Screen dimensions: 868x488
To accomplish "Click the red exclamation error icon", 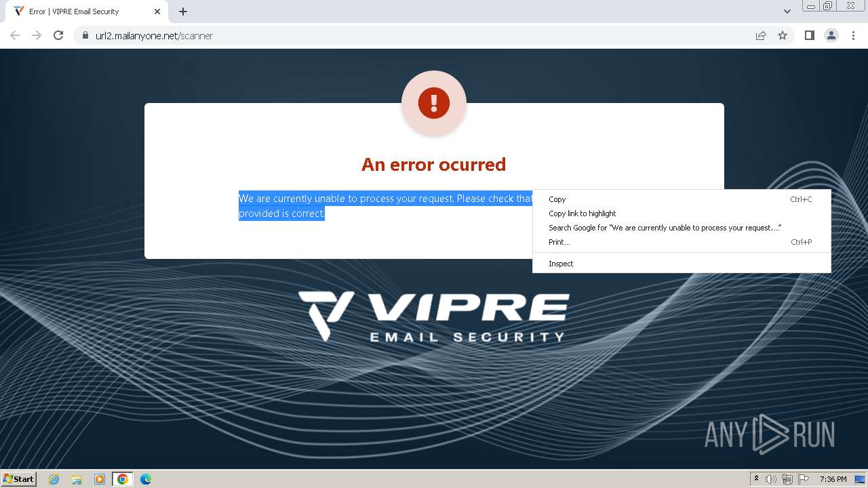I will (x=434, y=103).
